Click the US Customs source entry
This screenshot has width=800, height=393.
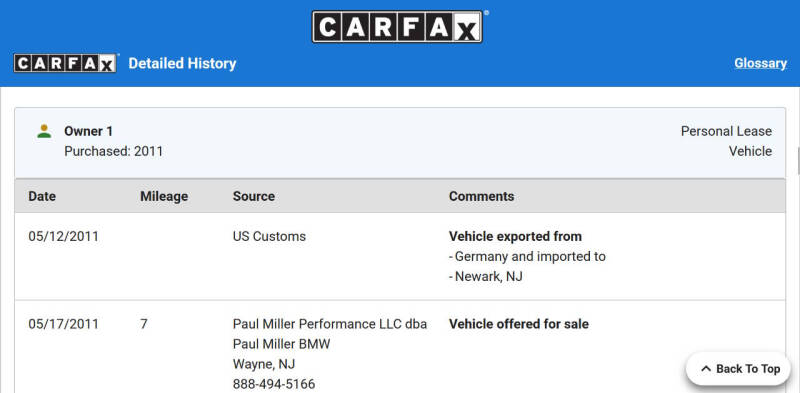pos(269,237)
